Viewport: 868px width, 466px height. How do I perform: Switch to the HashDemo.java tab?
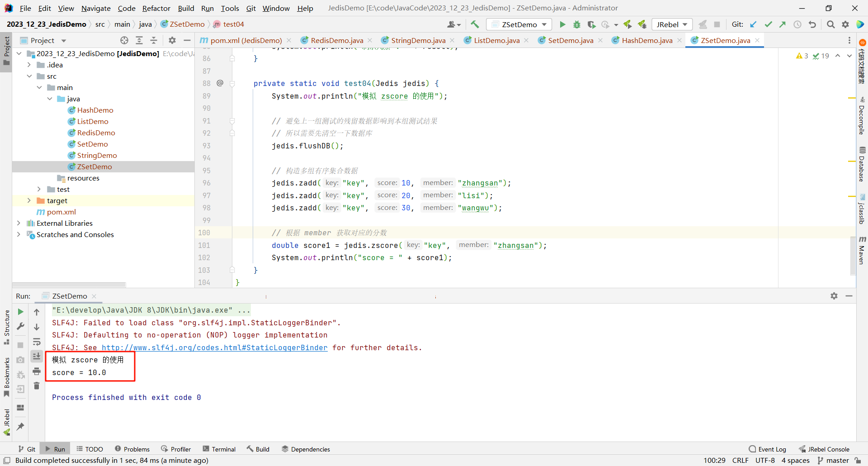click(x=646, y=40)
